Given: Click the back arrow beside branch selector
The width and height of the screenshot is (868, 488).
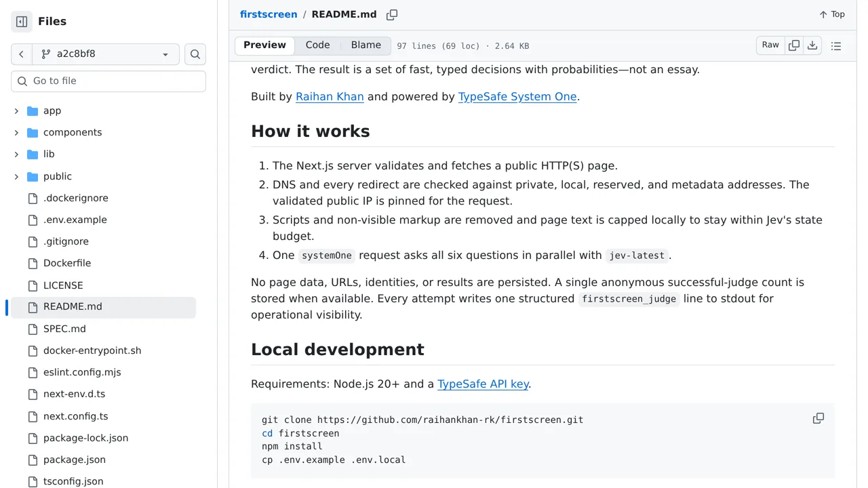Looking at the screenshot, I should [22, 54].
